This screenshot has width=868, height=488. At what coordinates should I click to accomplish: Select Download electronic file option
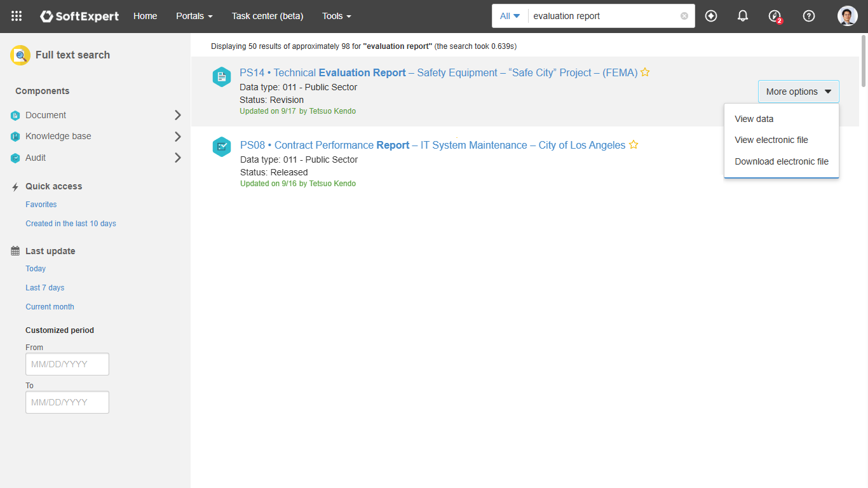pyautogui.click(x=782, y=161)
